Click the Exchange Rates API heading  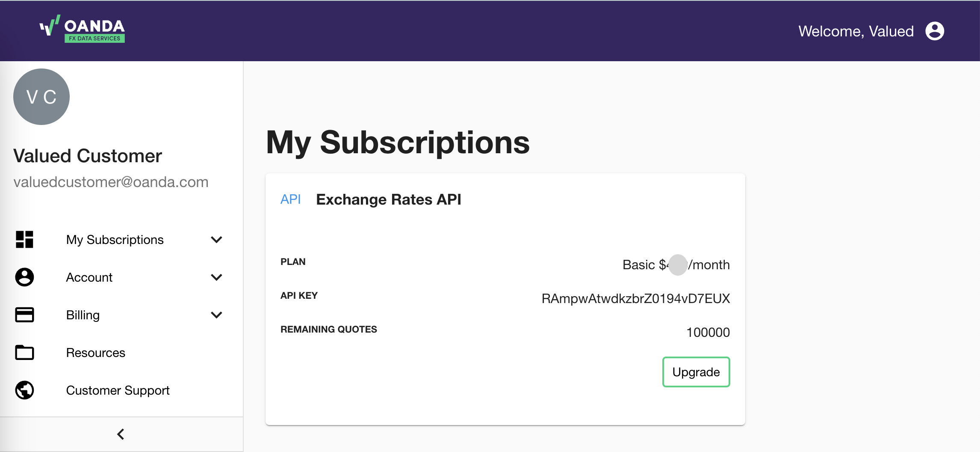[x=388, y=199]
